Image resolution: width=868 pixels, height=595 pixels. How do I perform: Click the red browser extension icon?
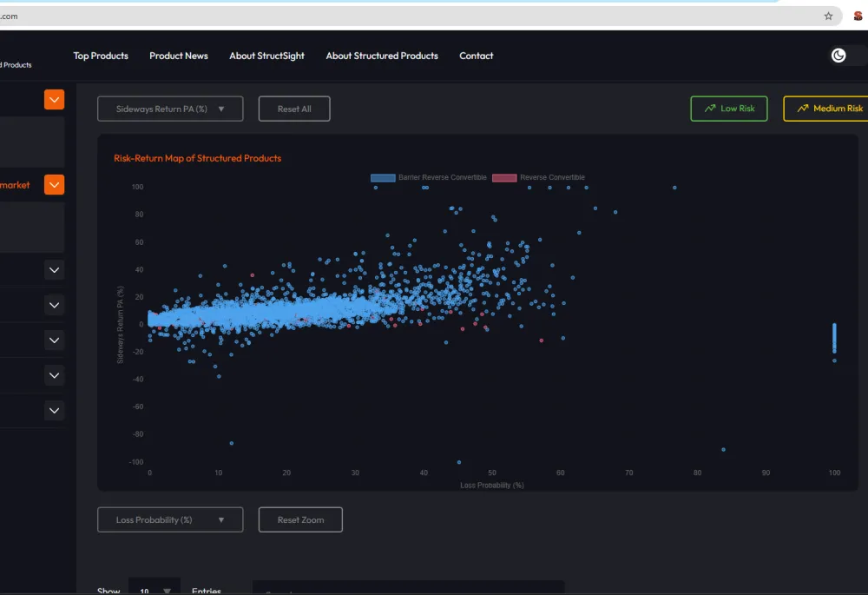tap(858, 16)
